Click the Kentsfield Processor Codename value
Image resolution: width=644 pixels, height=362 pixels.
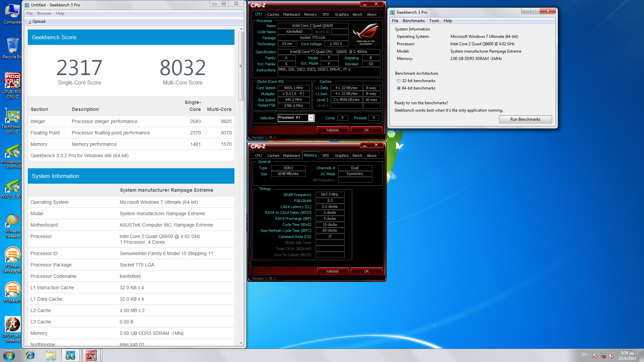pyautogui.click(x=130, y=276)
